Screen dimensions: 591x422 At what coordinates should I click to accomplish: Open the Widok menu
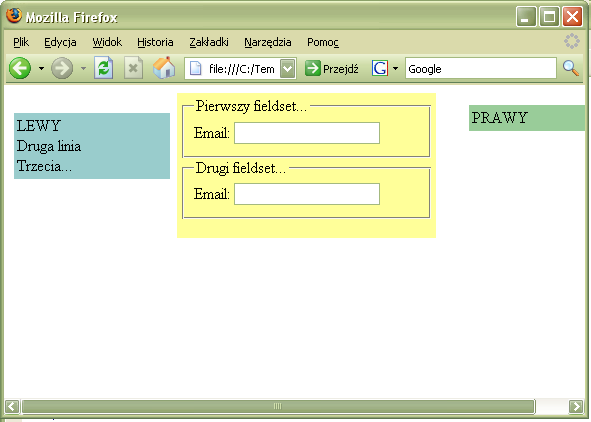tap(107, 42)
